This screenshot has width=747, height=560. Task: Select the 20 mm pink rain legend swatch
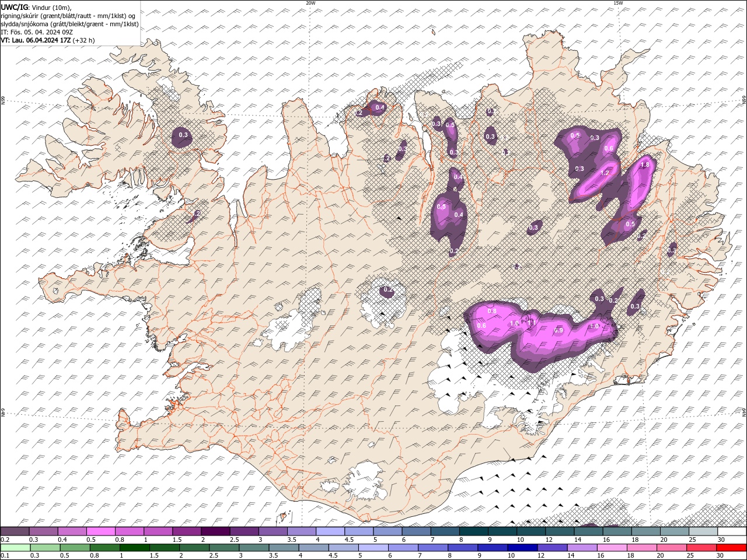[672, 548]
